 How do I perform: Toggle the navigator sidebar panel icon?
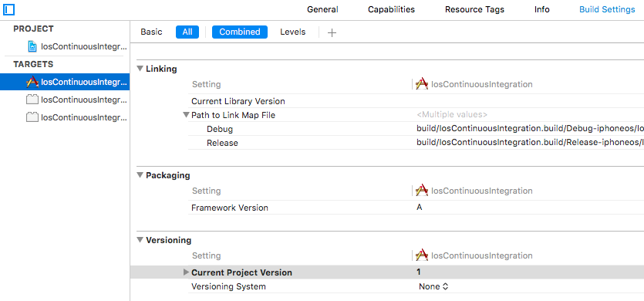(x=8, y=9)
